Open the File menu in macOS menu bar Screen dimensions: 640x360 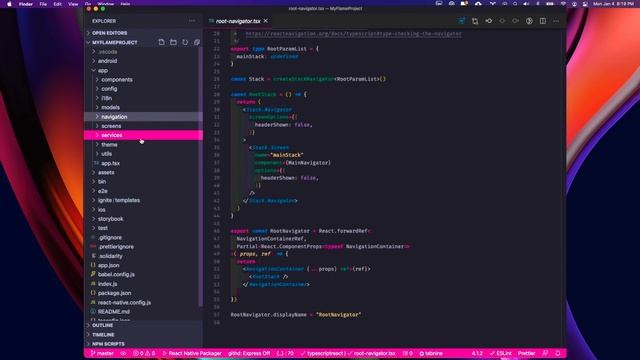pos(43,4)
